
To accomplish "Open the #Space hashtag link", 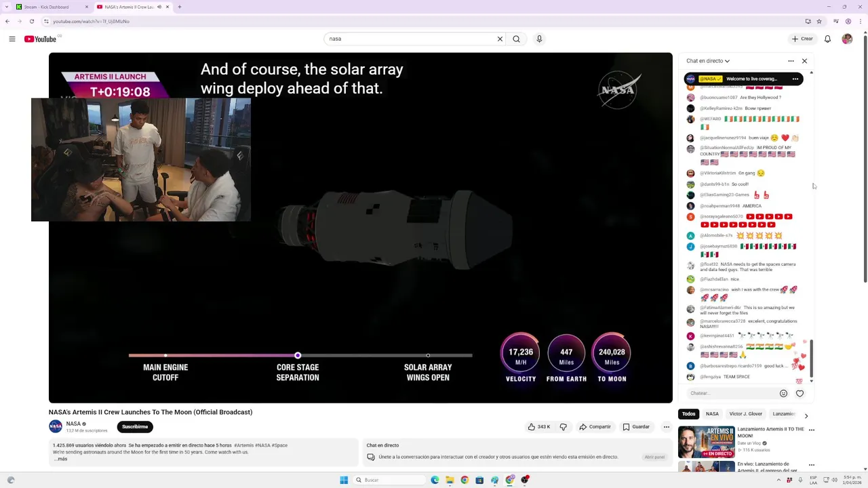I will pos(279,445).
